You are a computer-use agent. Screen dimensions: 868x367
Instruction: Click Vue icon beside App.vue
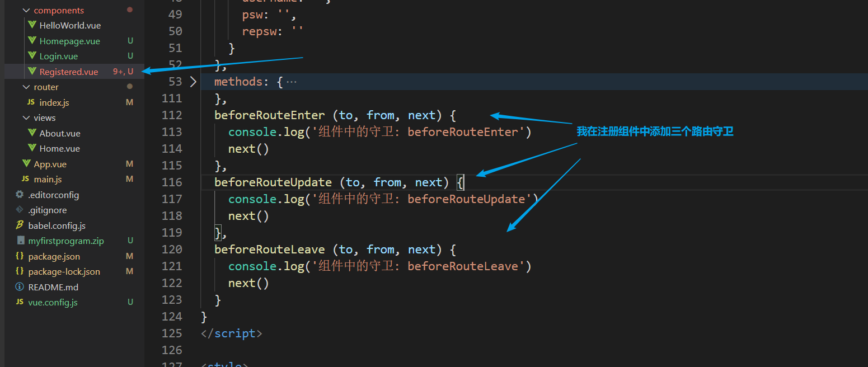[x=26, y=164]
